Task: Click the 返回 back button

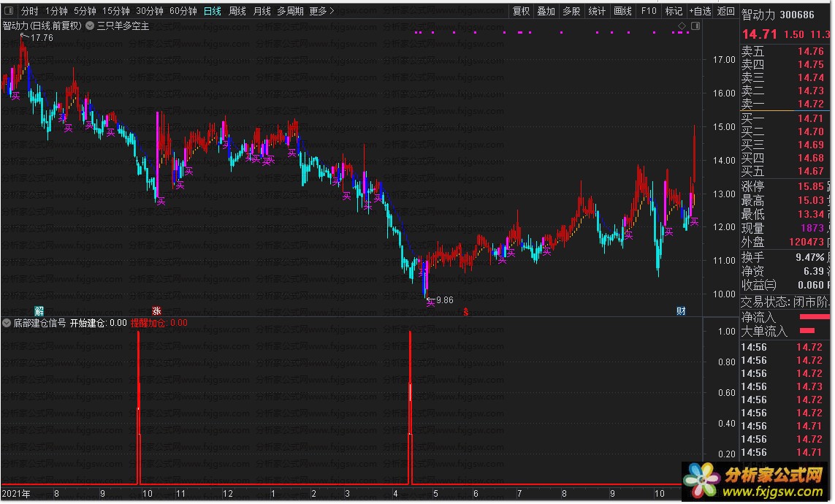Action: point(726,11)
